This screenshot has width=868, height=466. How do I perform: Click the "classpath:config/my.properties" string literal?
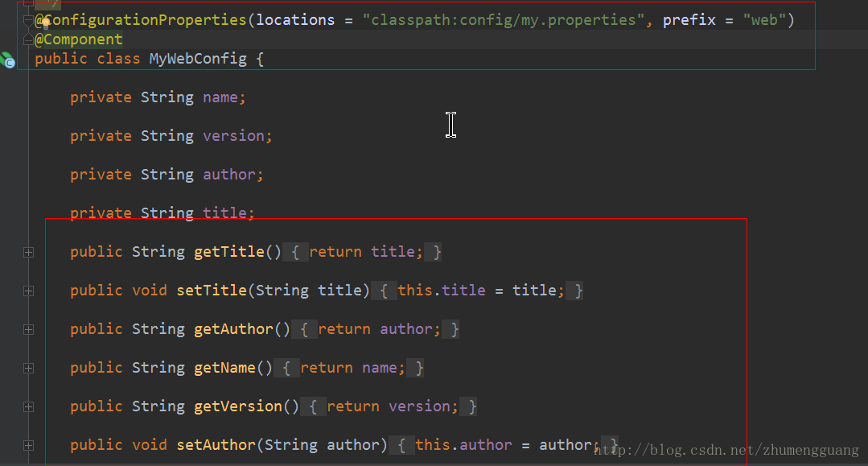tap(503, 20)
